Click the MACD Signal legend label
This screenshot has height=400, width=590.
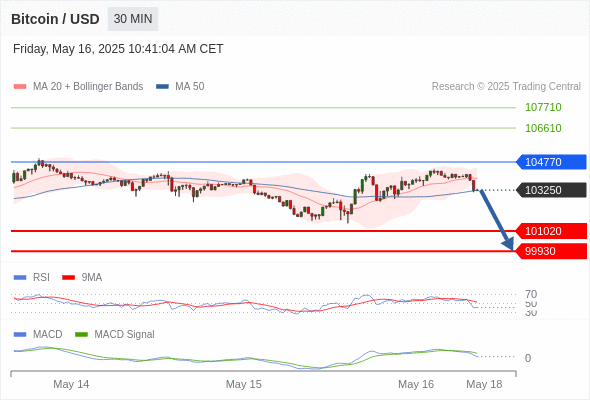[x=124, y=335]
